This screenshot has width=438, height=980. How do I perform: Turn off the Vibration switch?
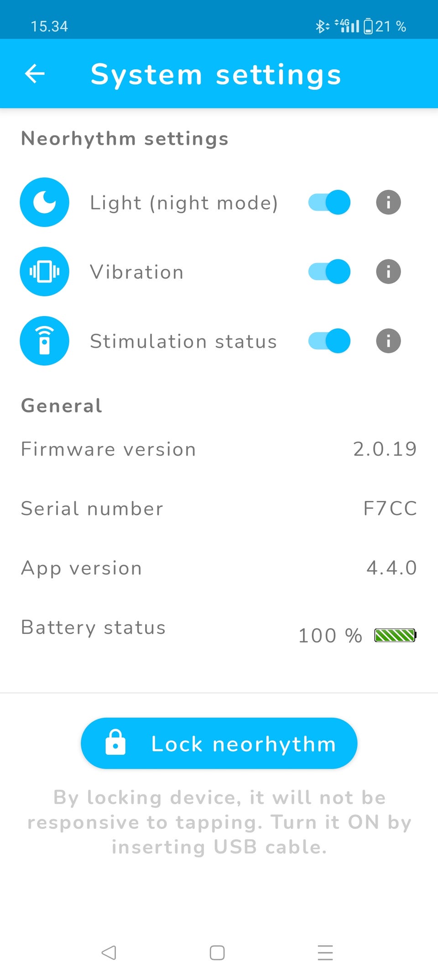tap(329, 272)
